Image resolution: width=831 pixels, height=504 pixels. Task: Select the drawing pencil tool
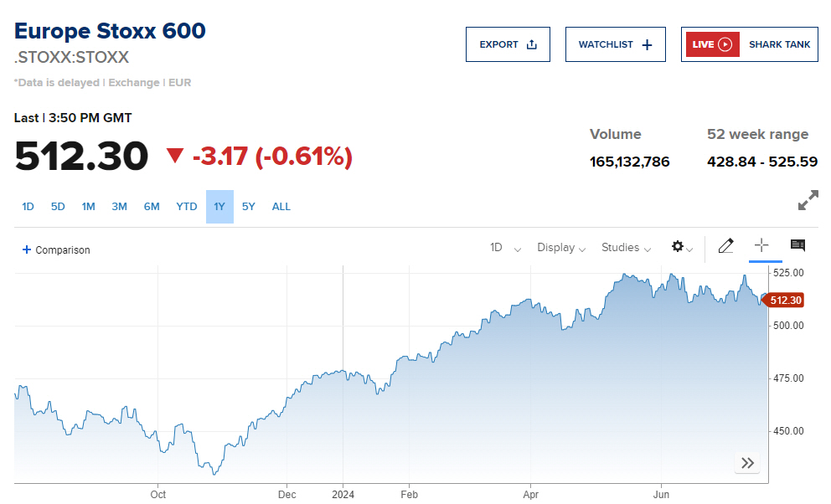(725, 246)
